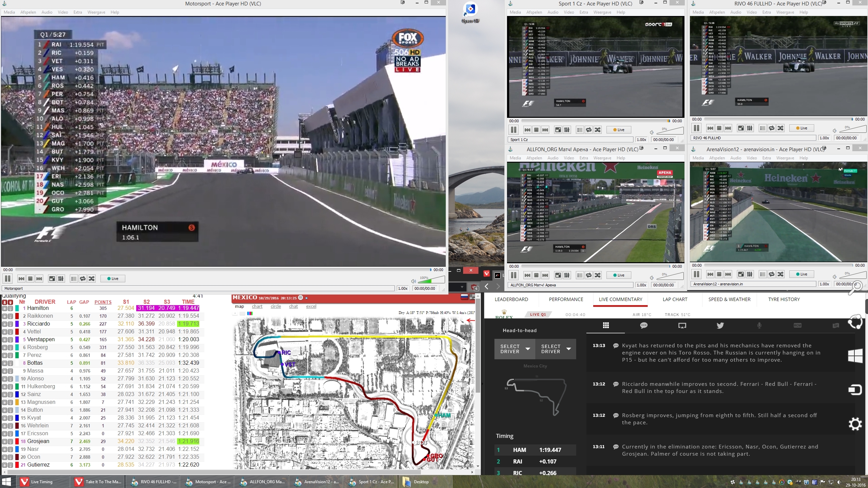Screen dimensions: 868x488
Task: Switch to the TYRE HISTORY tab
Action: pos(784,299)
